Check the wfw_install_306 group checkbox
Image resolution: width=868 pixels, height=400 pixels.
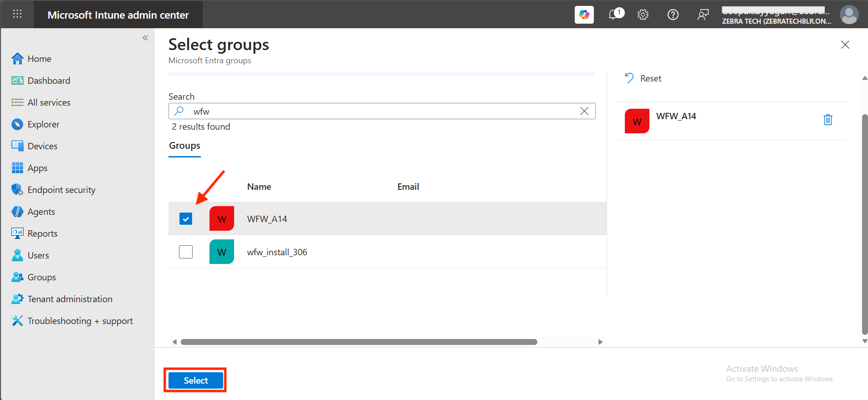[186, 252]
